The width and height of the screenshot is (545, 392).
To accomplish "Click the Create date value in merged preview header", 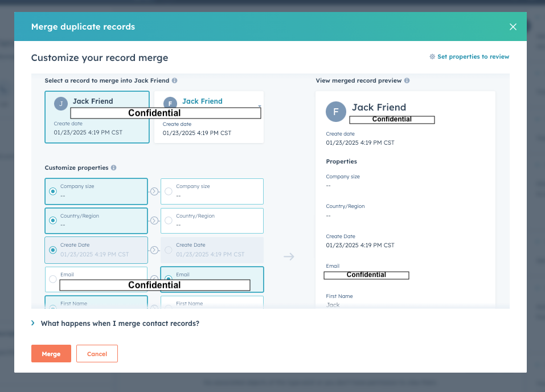I will point(360,142).
